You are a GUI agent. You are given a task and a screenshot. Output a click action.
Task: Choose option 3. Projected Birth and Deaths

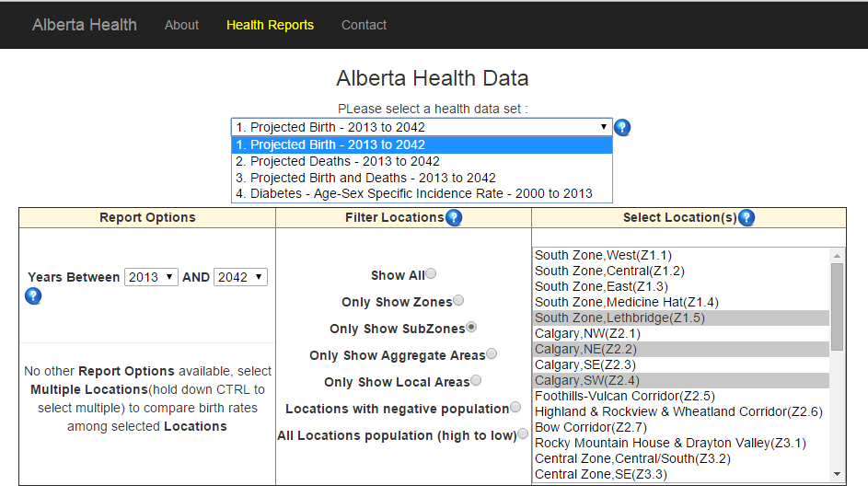[x=422, y=179]
